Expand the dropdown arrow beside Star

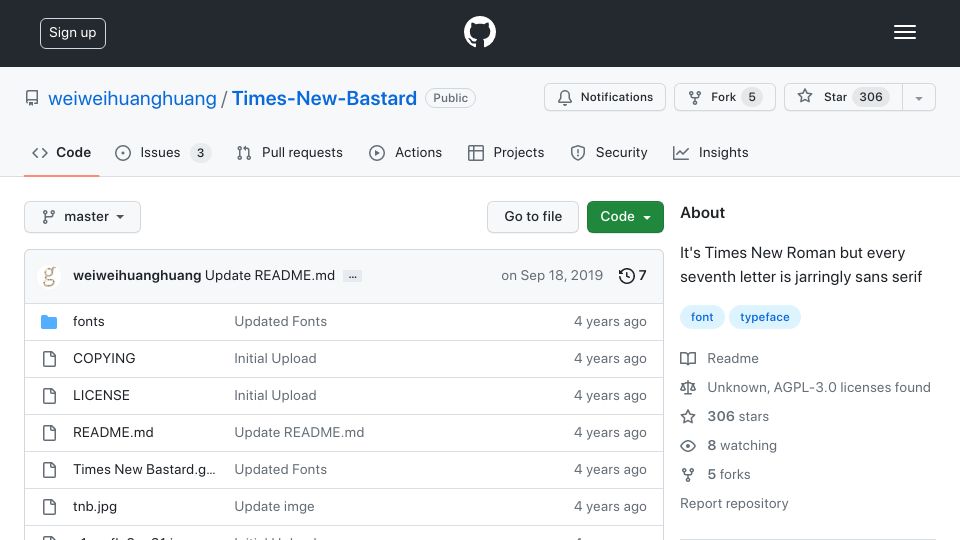918,98
